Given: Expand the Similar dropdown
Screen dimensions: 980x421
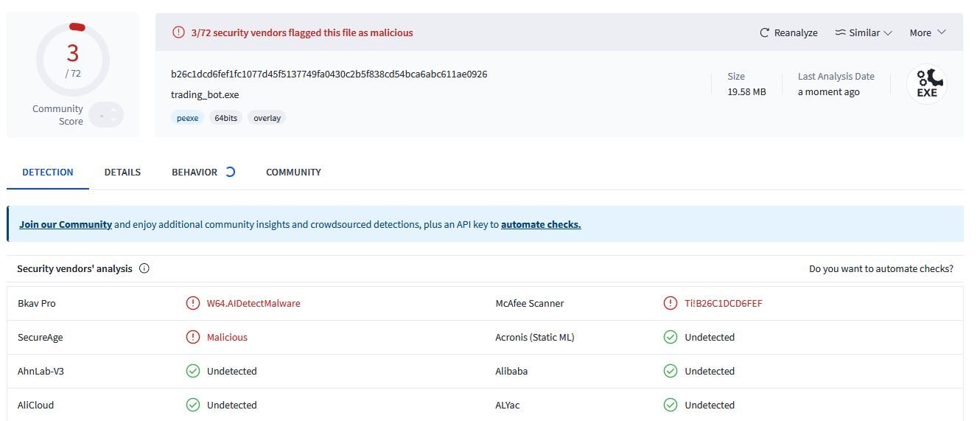Looking at the screenshot, I should coord(864,33).
